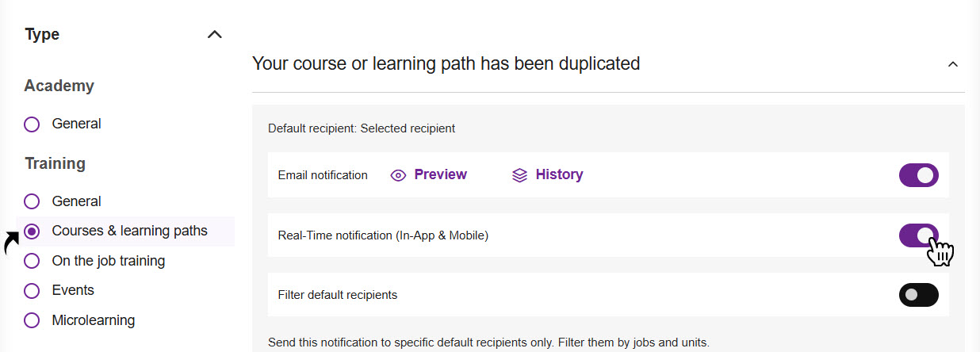
Task: Enable the Filter default recipients switch
Action: [918, 295]
